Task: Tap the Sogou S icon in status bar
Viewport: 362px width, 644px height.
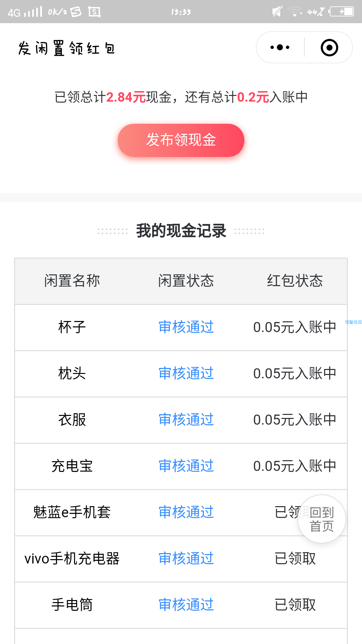Action: click(75, 12)
